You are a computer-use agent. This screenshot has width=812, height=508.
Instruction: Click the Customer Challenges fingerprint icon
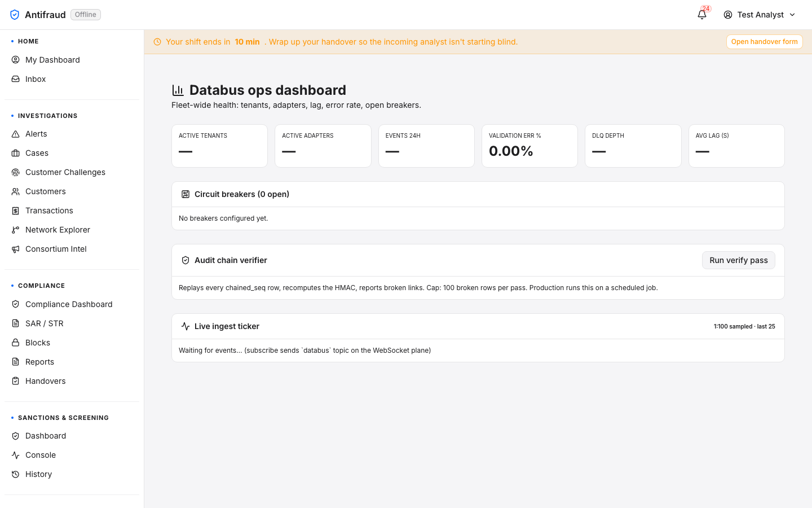point(16,172)
